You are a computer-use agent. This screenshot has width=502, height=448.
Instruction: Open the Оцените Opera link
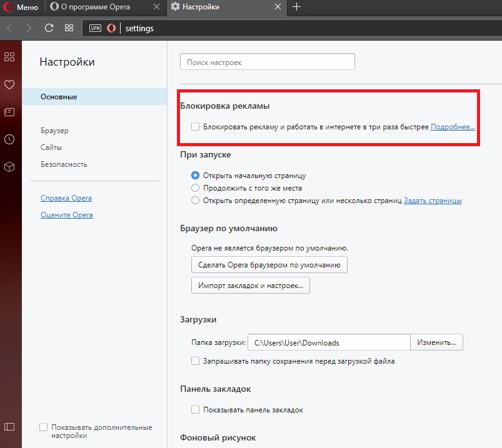[x=67, y=215]
